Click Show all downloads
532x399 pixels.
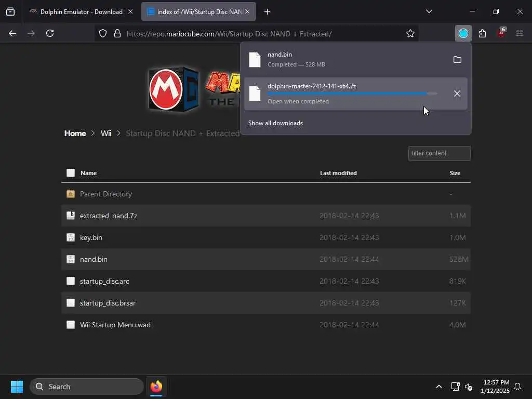(x=275, y=123)
